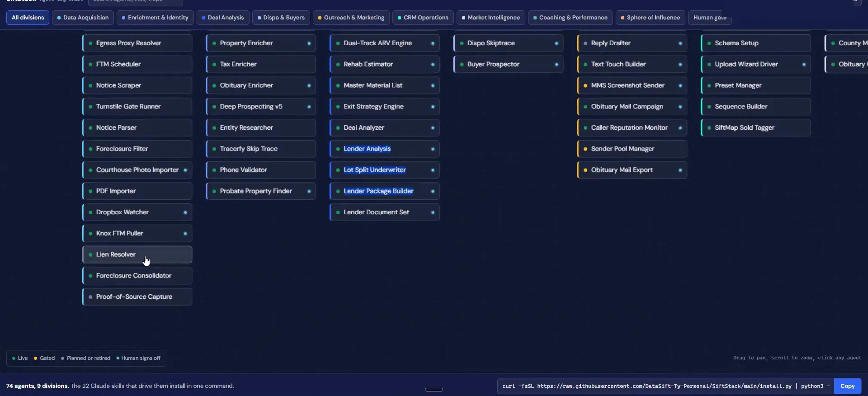Select the Sphere of Influence tab
868x396 pixels.
(651, 18)
